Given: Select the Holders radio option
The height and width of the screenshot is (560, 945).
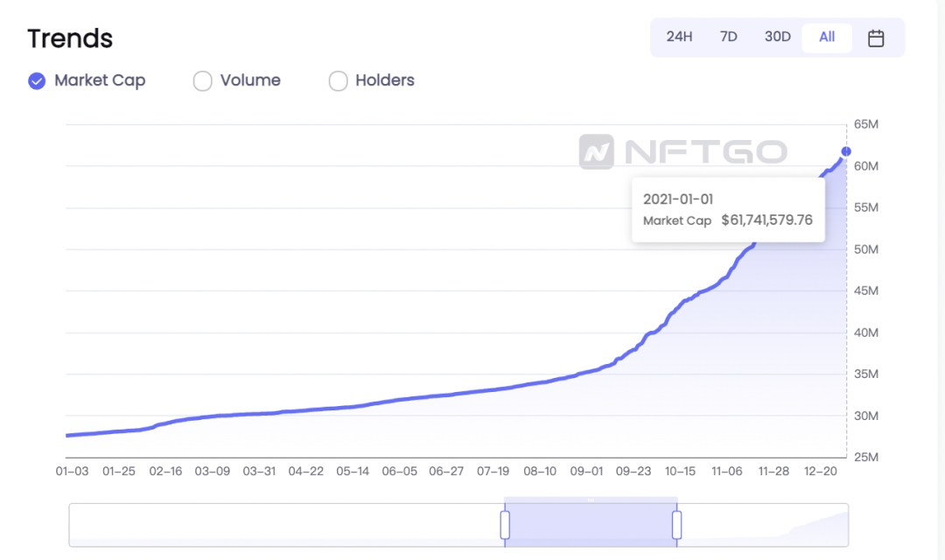Looking at the screenshot, I should pyautogui.click(x=338, y=80).
